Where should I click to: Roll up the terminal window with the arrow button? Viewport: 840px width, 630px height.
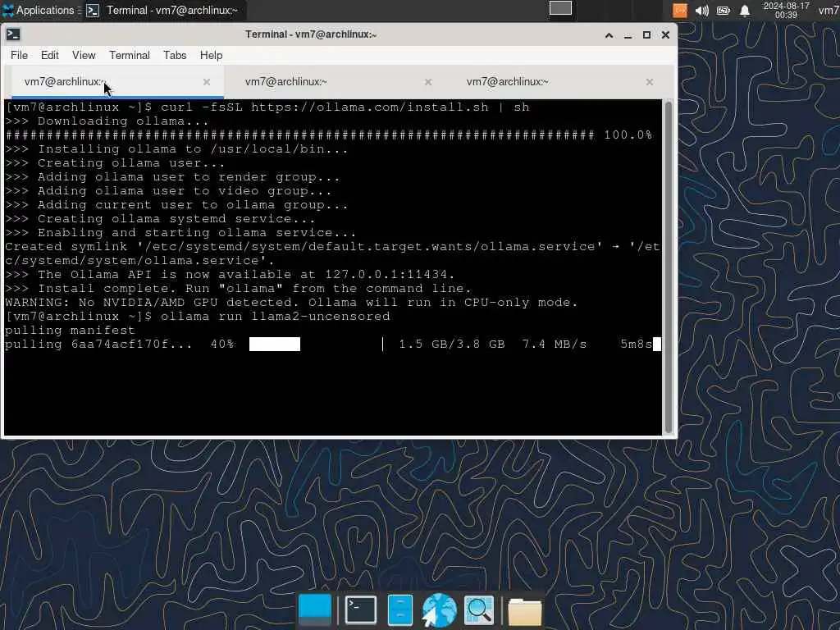pos(609,34)
